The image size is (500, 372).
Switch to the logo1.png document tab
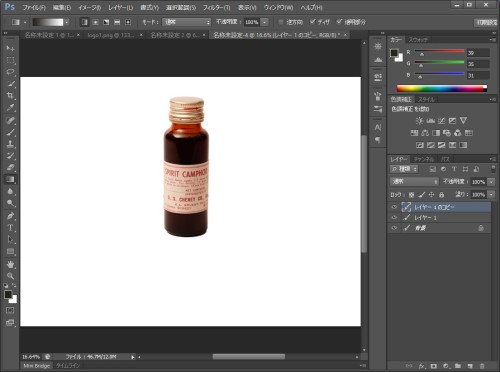pyautogui.click(x=111, y=35)
